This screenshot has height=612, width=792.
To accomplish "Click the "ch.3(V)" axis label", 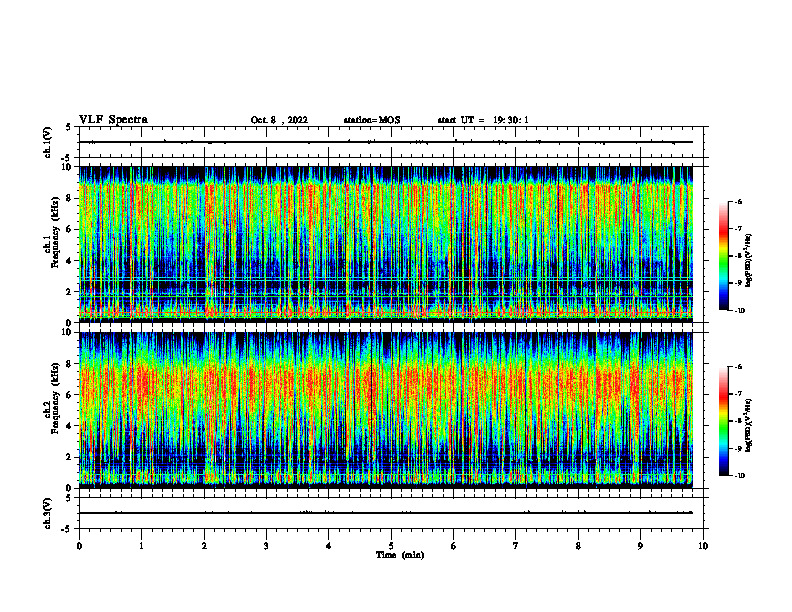I will 47,513.
